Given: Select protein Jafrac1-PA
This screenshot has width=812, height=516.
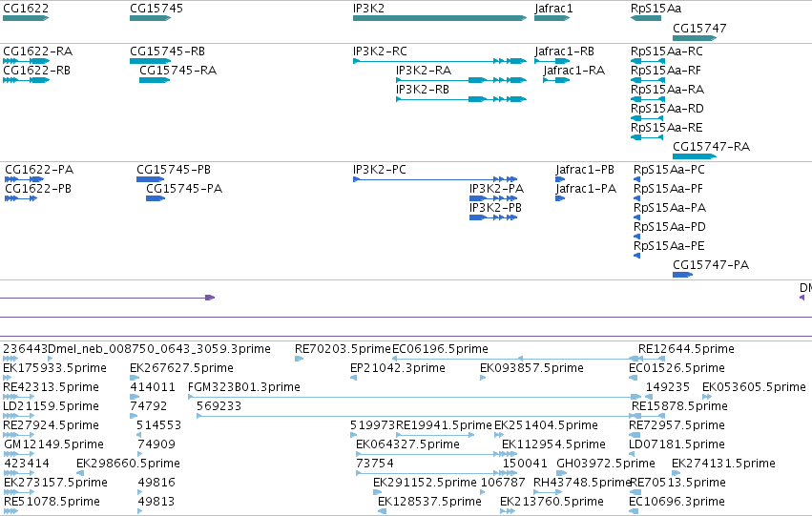Looking at the screenshot, I should [586, 189].
